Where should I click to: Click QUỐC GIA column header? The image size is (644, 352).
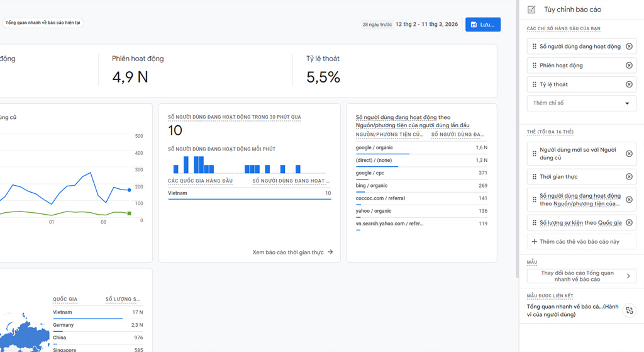(65, 299)
